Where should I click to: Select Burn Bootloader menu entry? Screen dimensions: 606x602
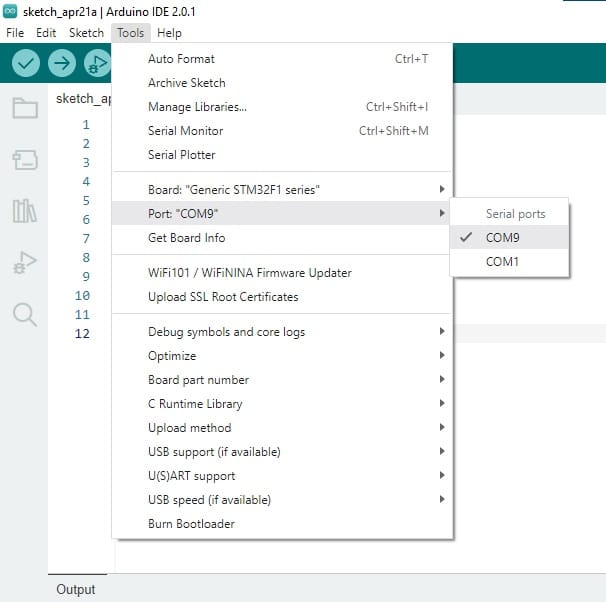[x=282, y=524]
